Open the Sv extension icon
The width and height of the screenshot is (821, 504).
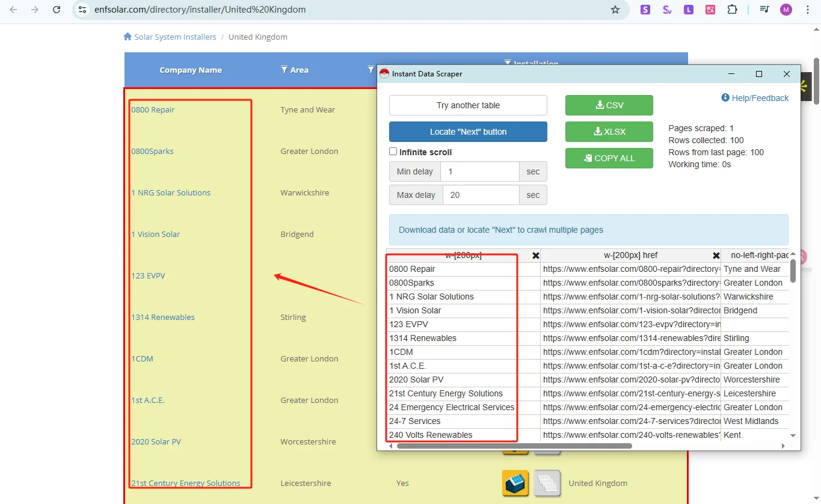667,10
